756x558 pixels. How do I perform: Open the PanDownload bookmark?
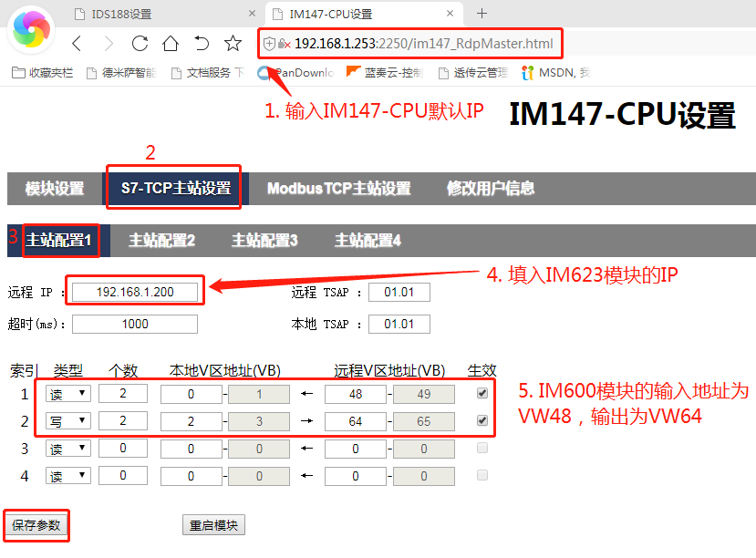tap(295, 73)
